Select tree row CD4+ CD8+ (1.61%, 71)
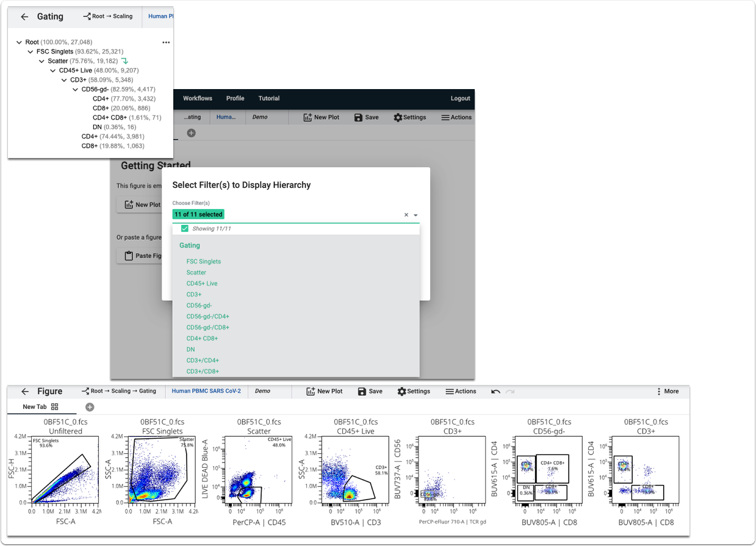The image size is (756, 546). (x=127, y=118)
